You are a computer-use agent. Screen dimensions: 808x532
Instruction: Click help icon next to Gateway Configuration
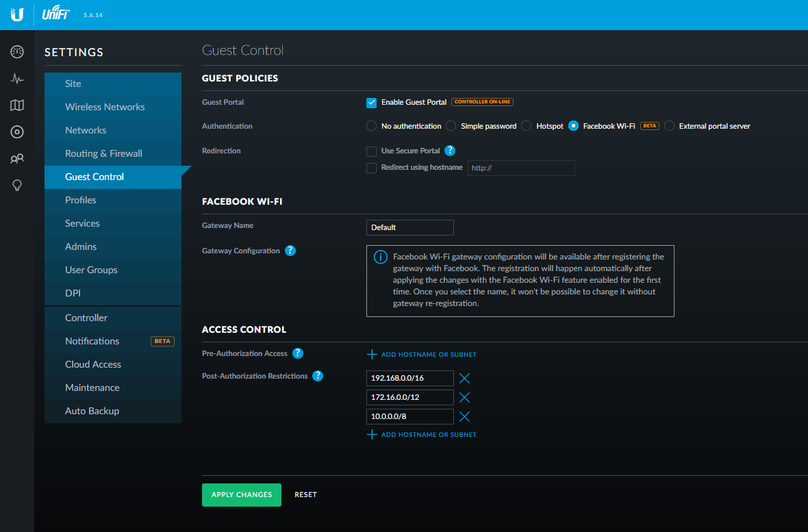click(x=290, y=251)
